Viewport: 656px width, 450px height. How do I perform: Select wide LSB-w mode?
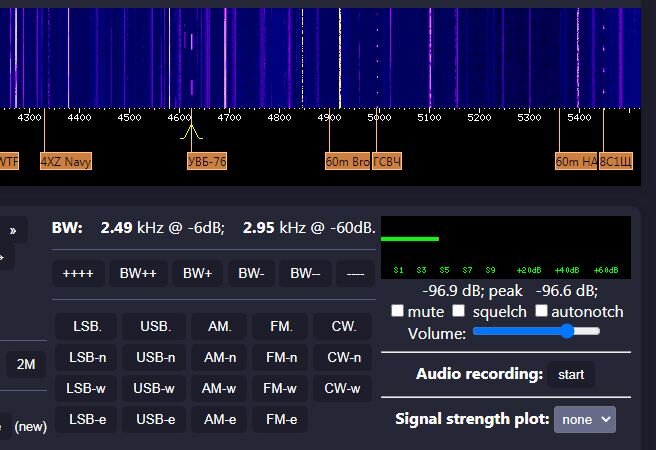coord(86,389)
